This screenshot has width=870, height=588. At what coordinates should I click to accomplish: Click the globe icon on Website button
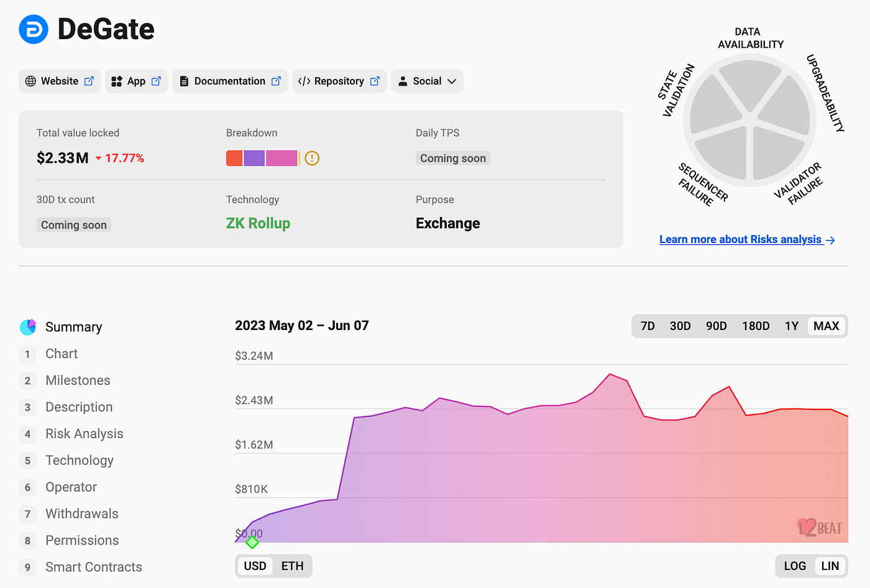click(30, 81)
